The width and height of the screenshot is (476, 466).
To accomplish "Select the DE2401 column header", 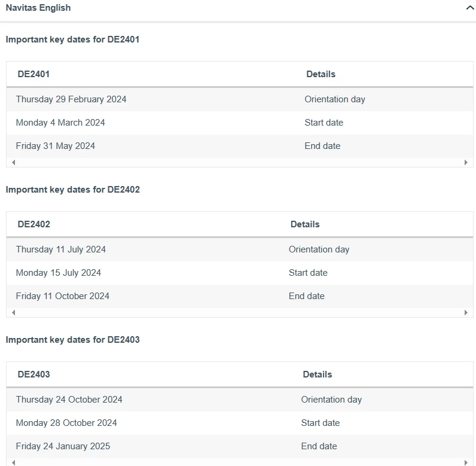I will click(33, 74).
